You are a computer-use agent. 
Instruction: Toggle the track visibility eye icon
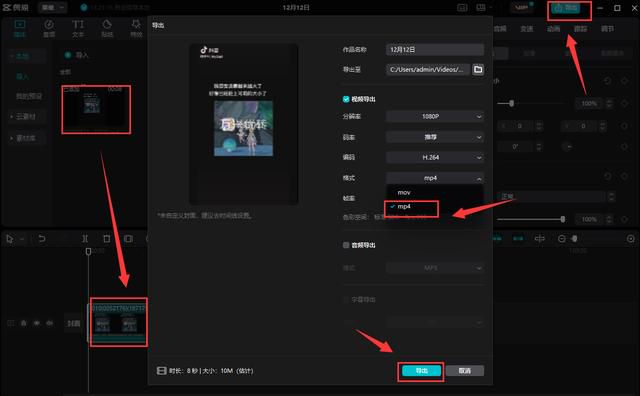coord(37,323)
